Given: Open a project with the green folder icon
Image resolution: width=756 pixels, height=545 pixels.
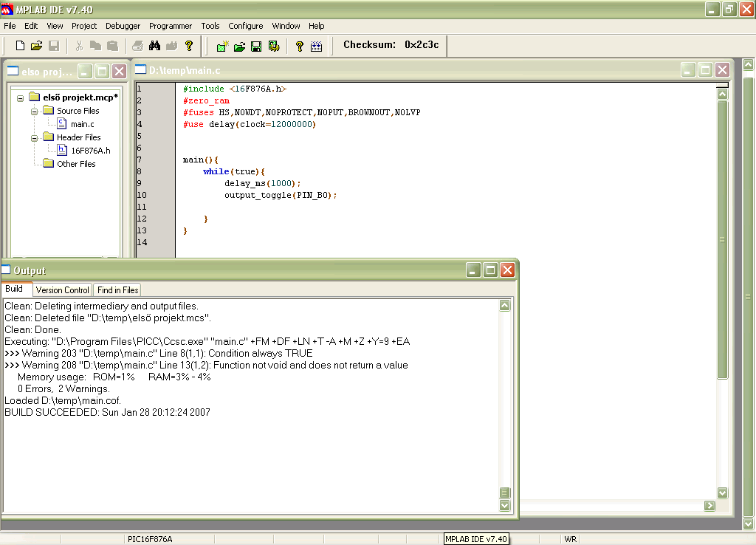Looking at the screenshot, I should click(239, 46).
